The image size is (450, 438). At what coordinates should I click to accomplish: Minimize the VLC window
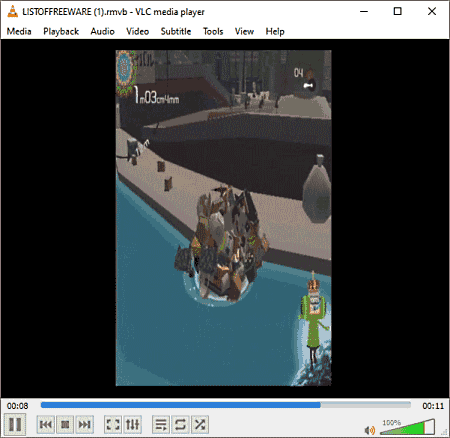(x=364, y=11)
